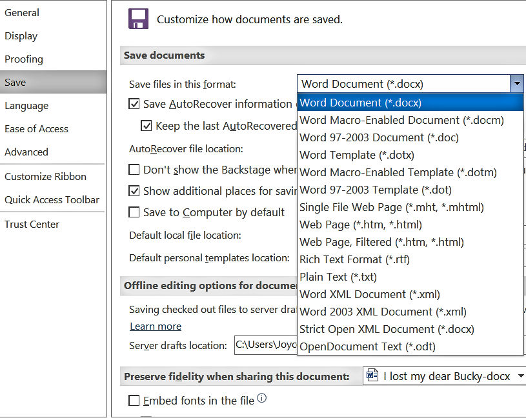Check Don't show the Backstage option

click(134, 170)
